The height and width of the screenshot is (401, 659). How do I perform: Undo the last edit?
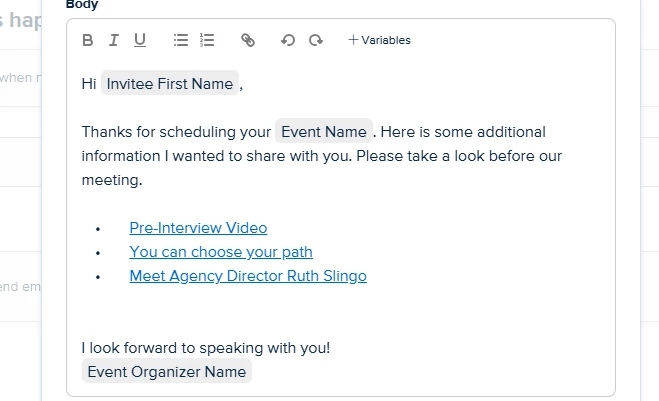[x=288, y=40]
